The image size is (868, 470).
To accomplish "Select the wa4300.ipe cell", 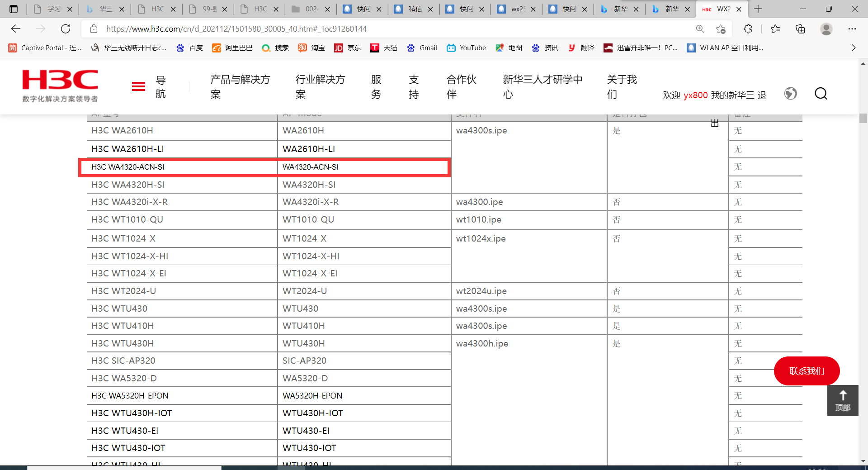I will tap(529, 202).
